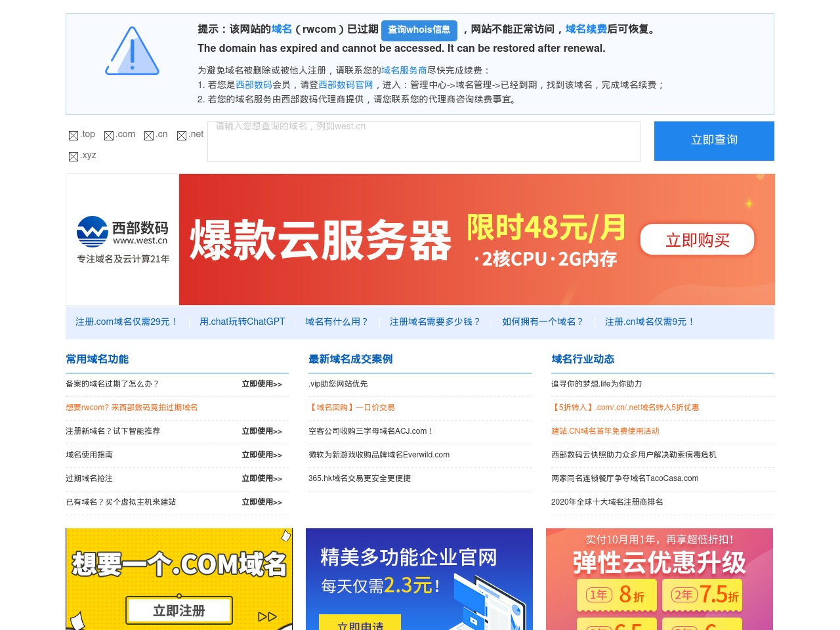Click the 精美多功能企业官网 promo card

419,579
